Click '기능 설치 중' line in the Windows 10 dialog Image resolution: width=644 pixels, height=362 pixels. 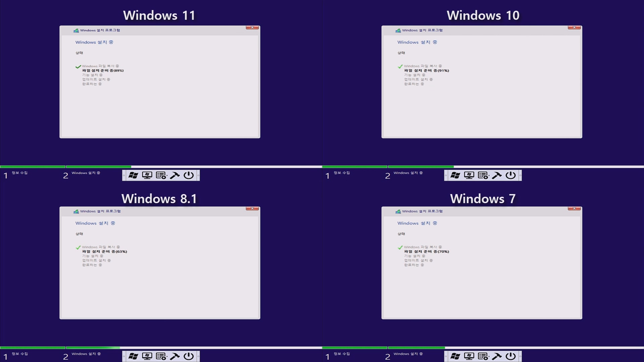[x=415, y=75]
